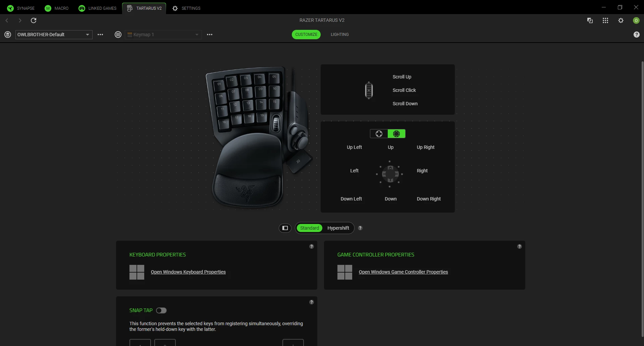Click the profile icon beside OWLBROTHER-Default
The width and height of the screenshot is (644, 346).
click(x=8, y=35)
